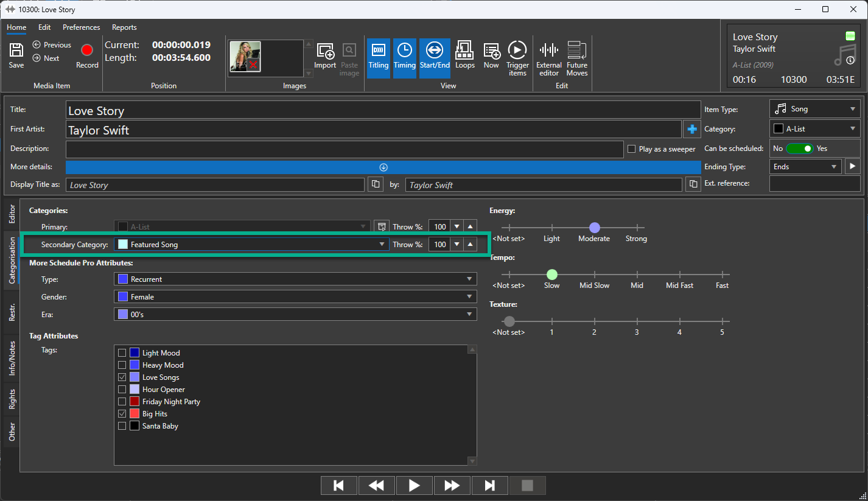This screenshot has height=501, width=868.
Task: Check the Hour Opener tag
Action: pyautogui.click(x=122, y=390)
